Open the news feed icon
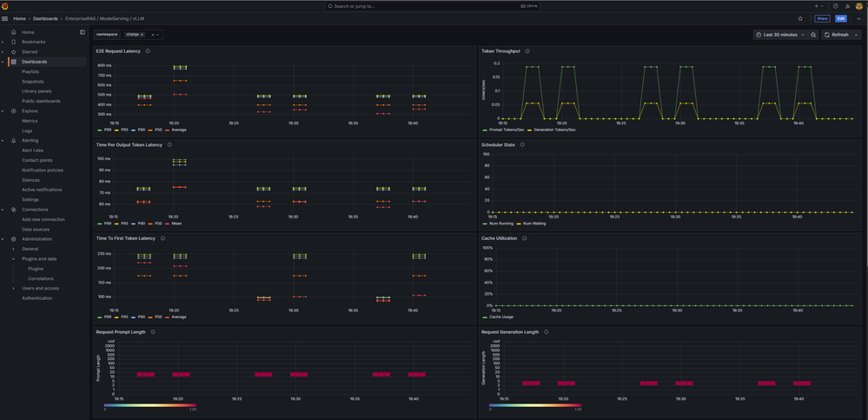Image resolution: width=868 pixels, height=420 pixels. pos(847,6)
